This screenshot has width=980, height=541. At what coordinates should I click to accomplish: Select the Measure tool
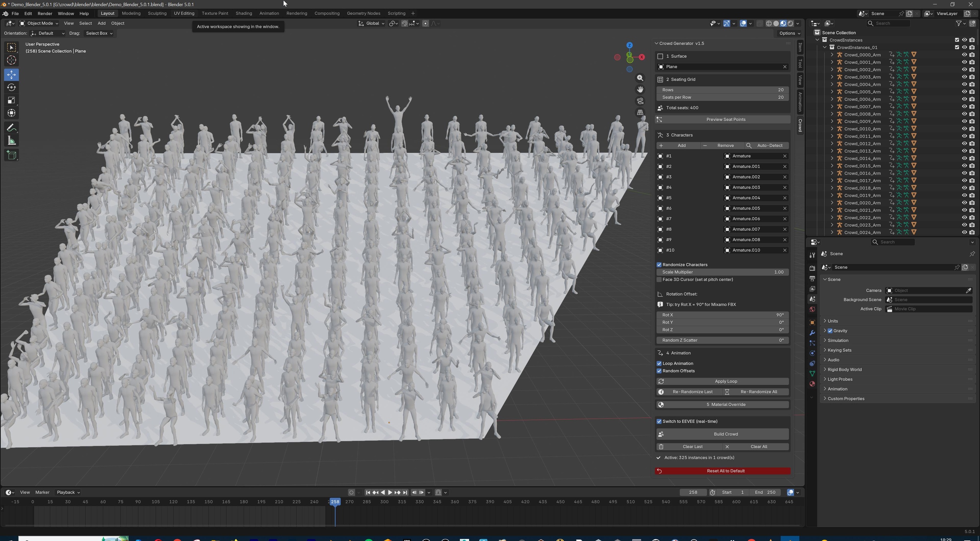11,141
